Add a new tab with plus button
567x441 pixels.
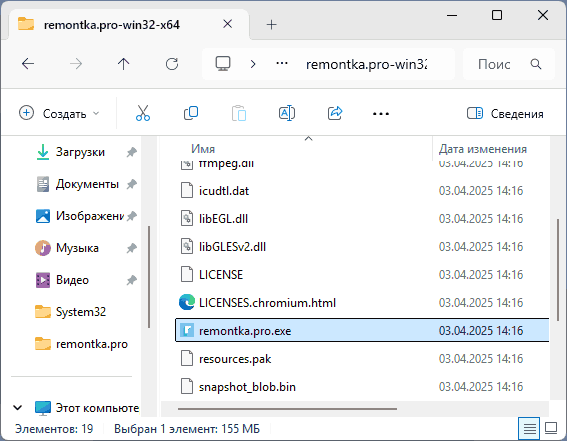coord(272,25)
